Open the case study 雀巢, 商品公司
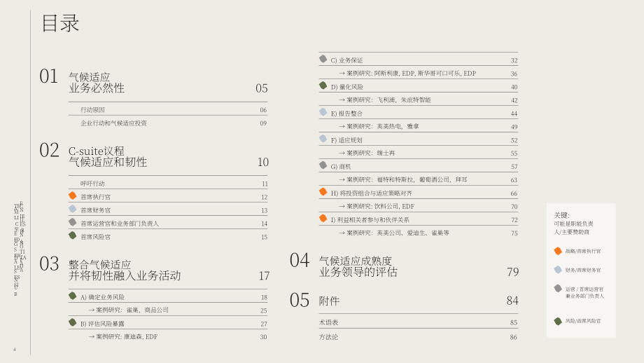The height and width of the screenshot is (363, 644). (x=129, y=310)
